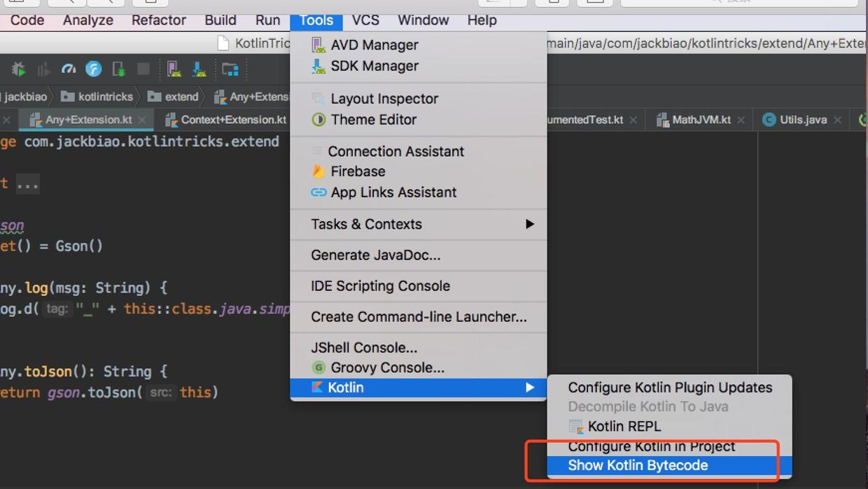The width and height of the screenshot is (868, 489).
Task: Select Configure Kotlin Plugin Updates
Action: tap(669, 388)
